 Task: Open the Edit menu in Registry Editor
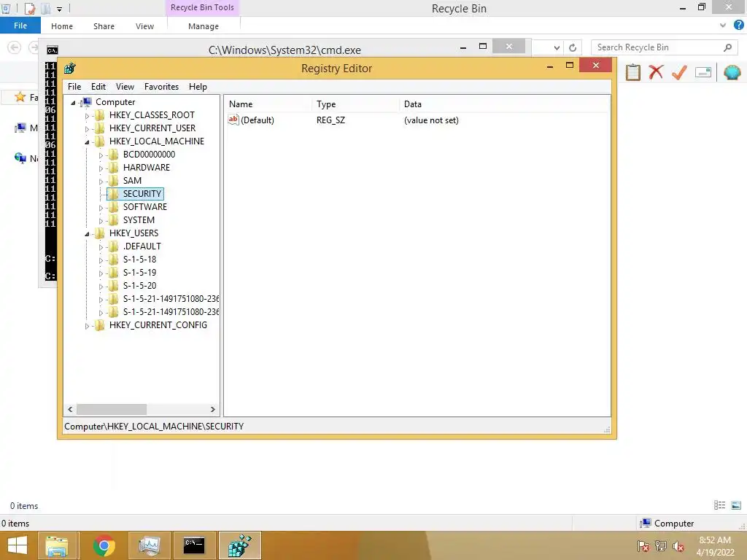[x=98, y=87]
